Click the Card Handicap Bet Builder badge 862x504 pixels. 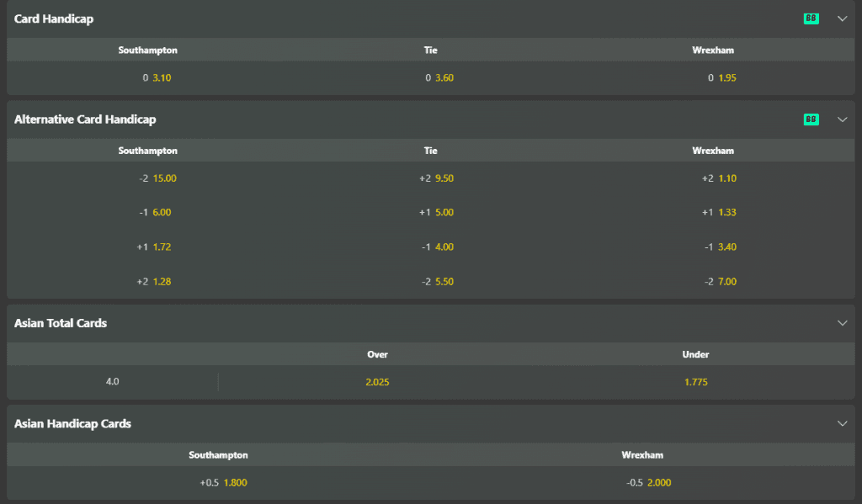coord(811,19)
